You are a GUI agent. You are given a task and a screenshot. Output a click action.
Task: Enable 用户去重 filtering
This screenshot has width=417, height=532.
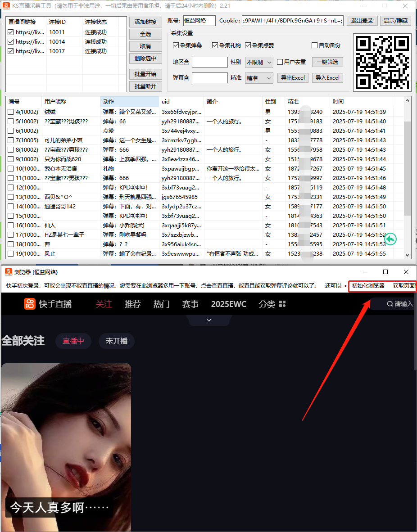pyautogui.click(x=281, y=62)
